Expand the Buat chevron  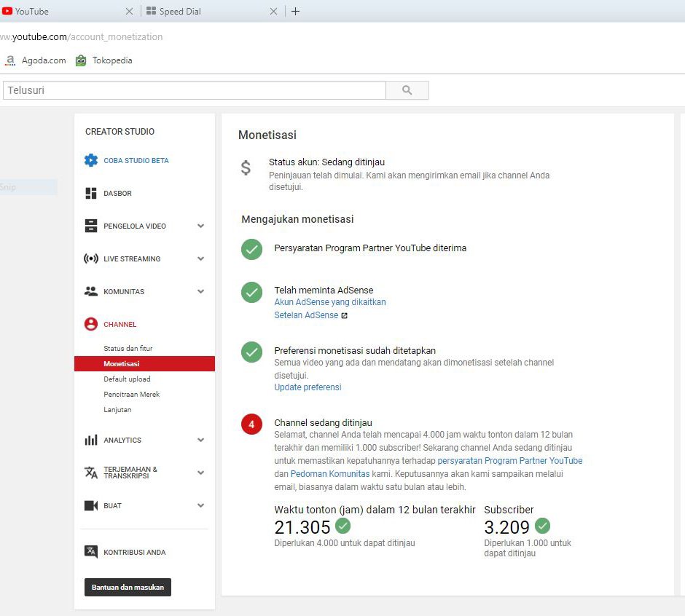point(200,505)
